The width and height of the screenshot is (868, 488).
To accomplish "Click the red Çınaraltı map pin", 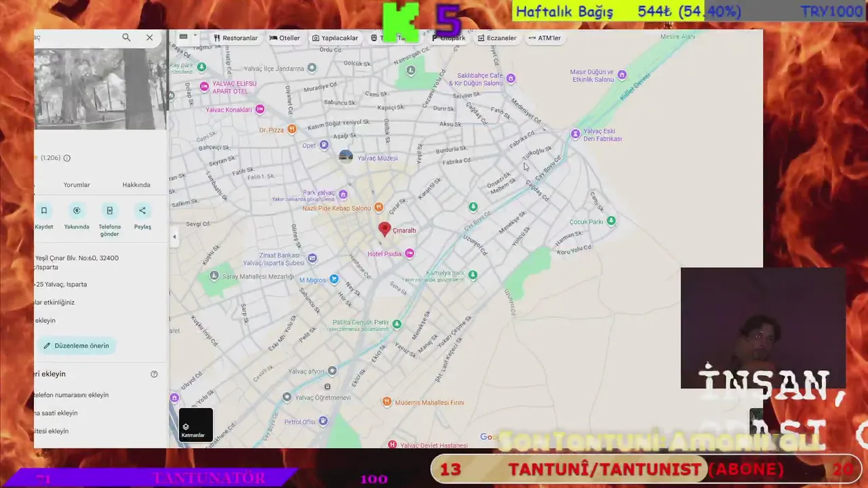I will pyautogui.click(x=384, y=230).
